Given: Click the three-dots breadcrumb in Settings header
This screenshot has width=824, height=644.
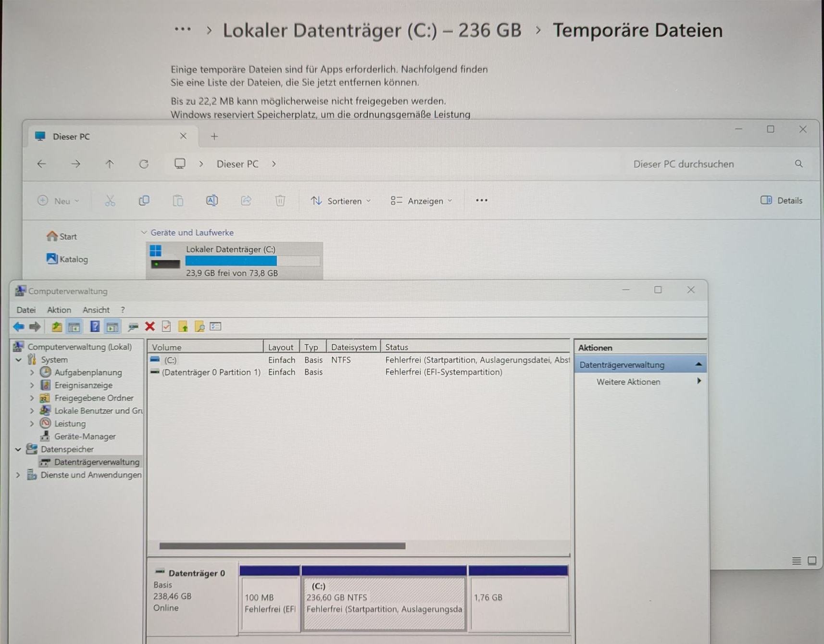Looking at the screenshot, I should 183,30.
